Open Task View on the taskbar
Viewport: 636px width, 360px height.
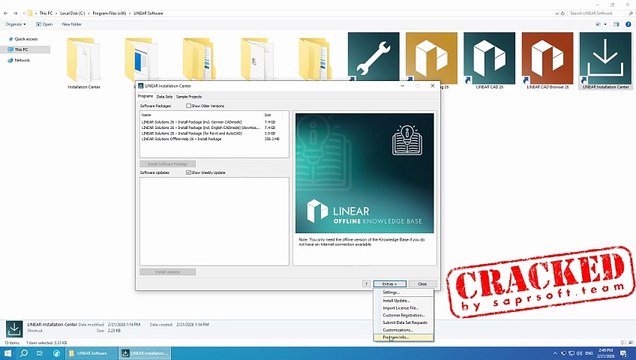(x=39, y=353)
